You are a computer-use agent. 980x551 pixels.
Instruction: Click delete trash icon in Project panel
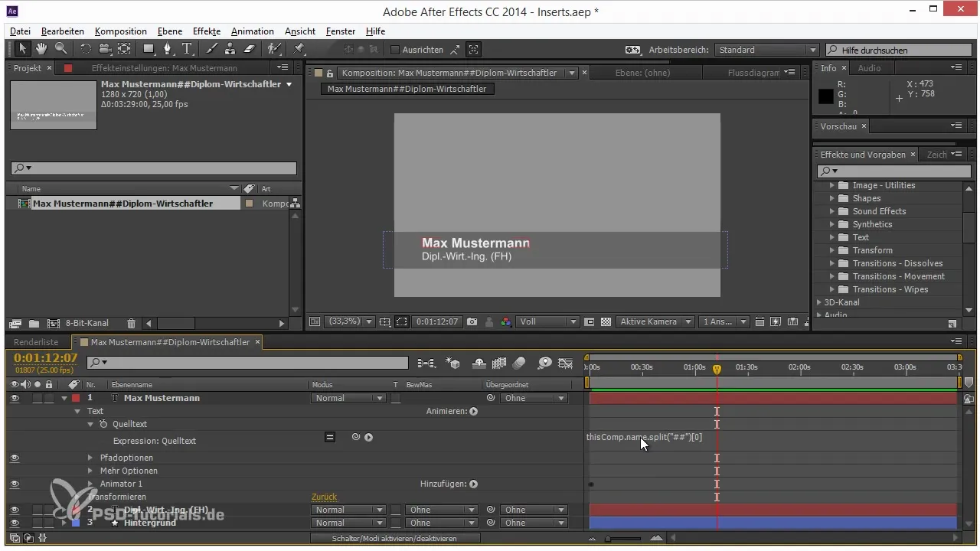[x=131, y=324]
